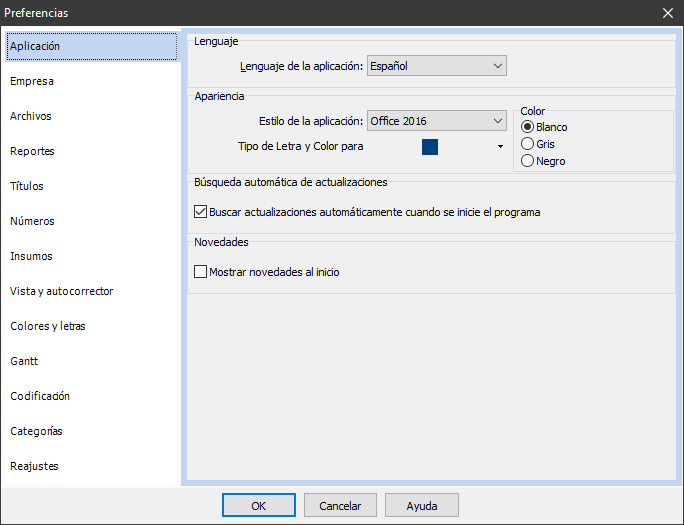Enable Mostrar novedades al inicio checkbox
The width and height of the screenshot is (684, 525).
point(200,272)
